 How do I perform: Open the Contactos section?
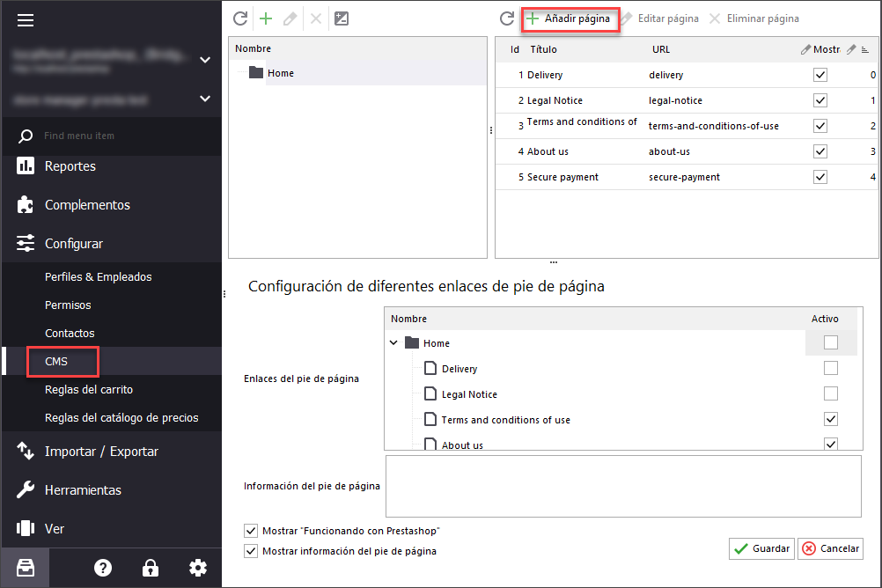coord(70,333)
